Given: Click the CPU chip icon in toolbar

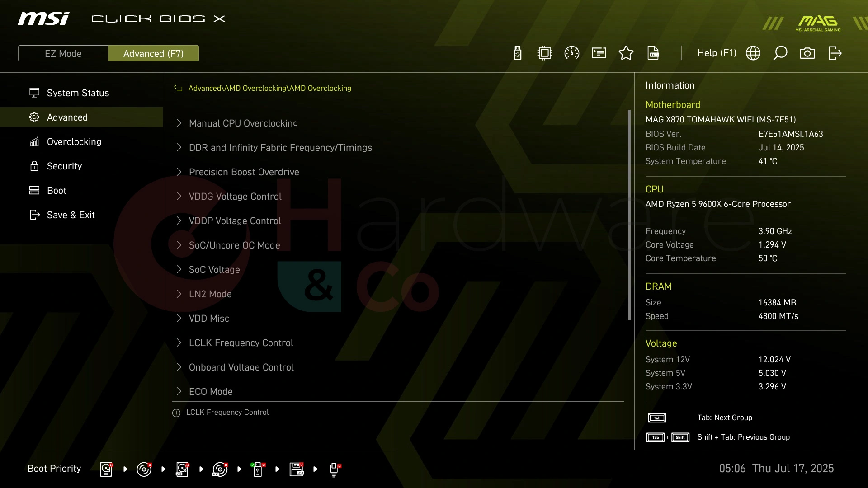Looking at the screenshot, I should (545, 53).
